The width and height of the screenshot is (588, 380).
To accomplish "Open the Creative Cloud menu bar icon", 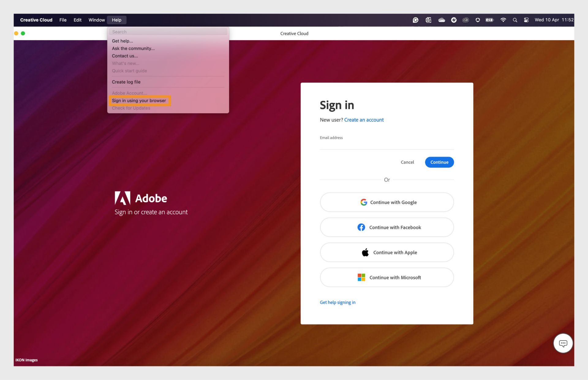I will coord(466,20).
